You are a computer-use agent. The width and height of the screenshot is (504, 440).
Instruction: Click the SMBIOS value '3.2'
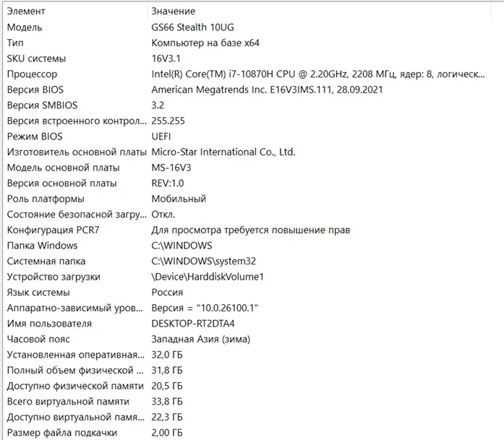click(x=158, y=105)
